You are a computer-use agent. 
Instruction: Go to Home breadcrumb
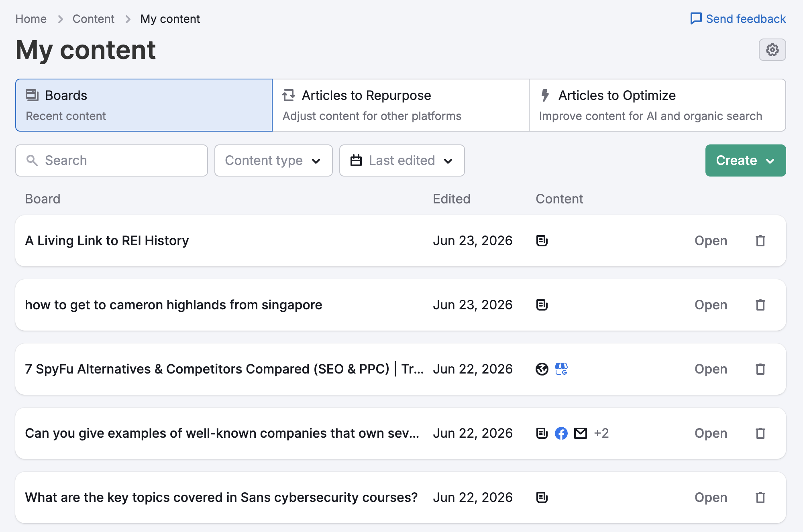pos(31,19)
